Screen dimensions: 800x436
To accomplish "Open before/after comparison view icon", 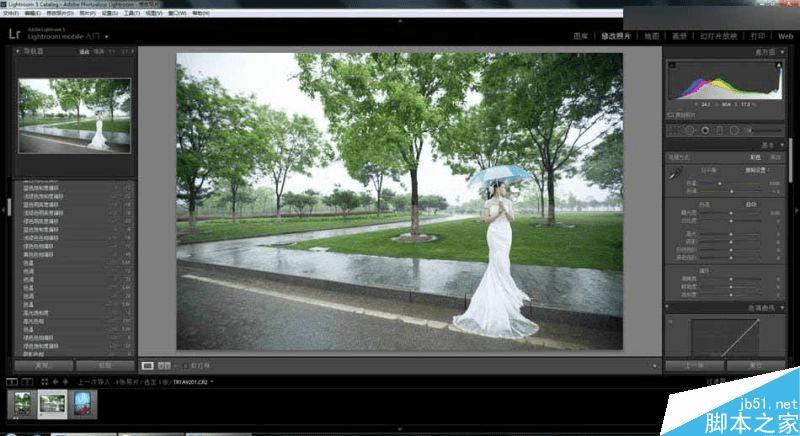I will coord(164,366).
